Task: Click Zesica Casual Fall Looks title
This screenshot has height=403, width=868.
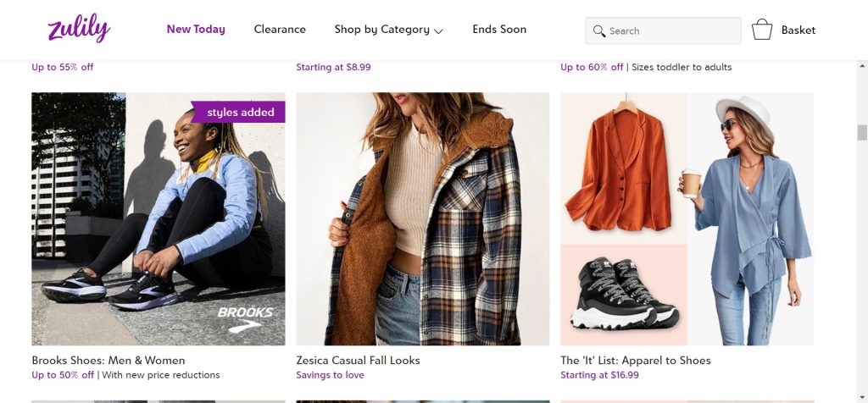Action: click(358, 360)
